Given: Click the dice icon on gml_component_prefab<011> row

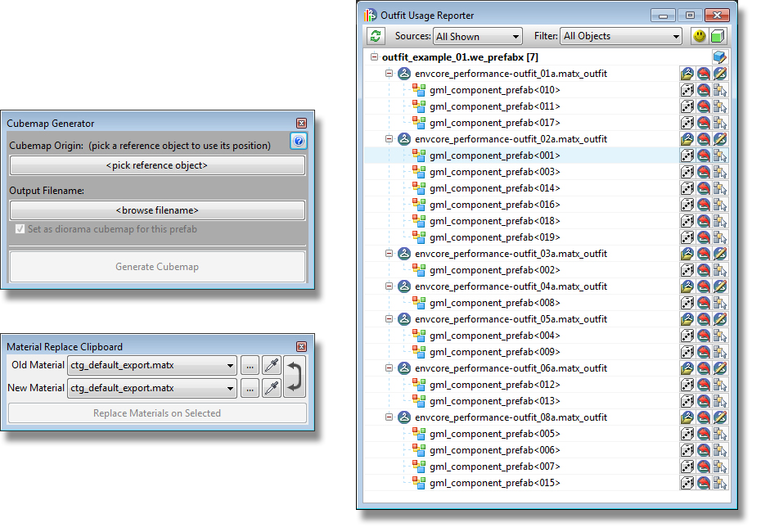Looking at the screenshot, I should 687,106.
